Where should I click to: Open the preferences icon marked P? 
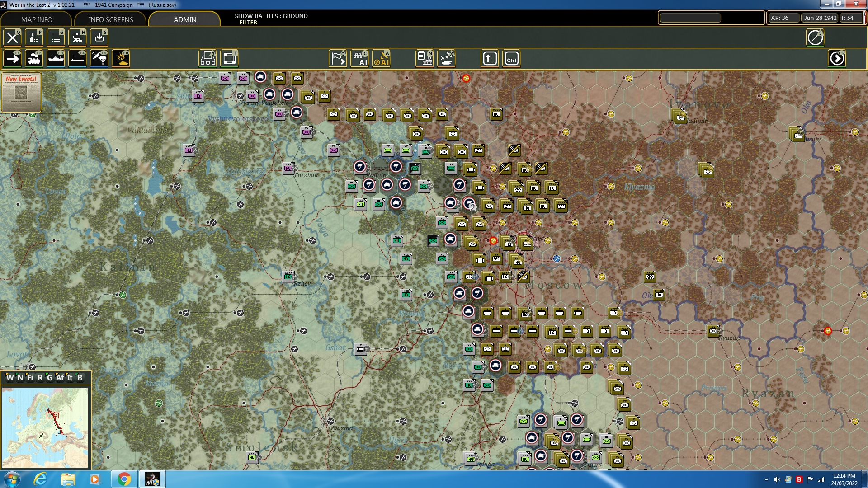pos(34,38)
